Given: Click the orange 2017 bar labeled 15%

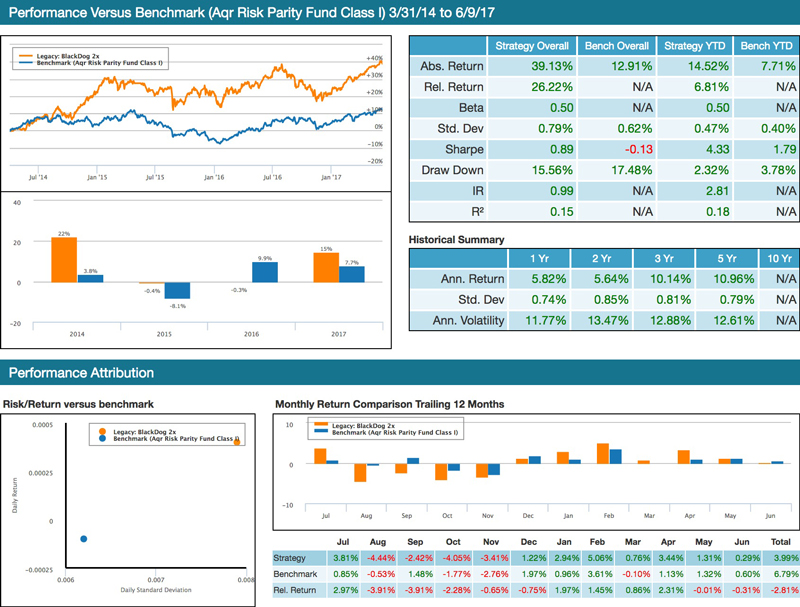Looking at the screenshot, I should [326, 267].
